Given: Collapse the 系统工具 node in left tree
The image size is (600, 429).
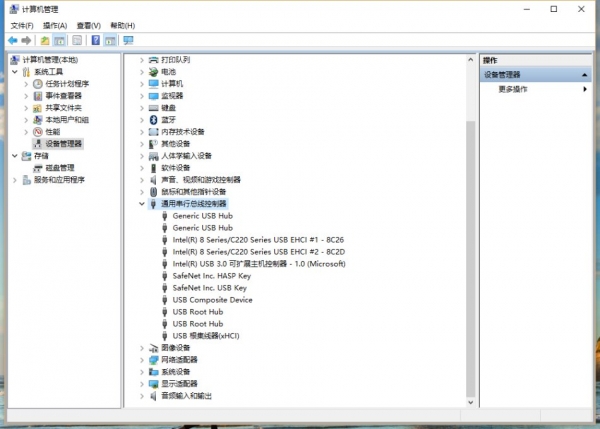Looking at the screenshot, I should (15, 72).
